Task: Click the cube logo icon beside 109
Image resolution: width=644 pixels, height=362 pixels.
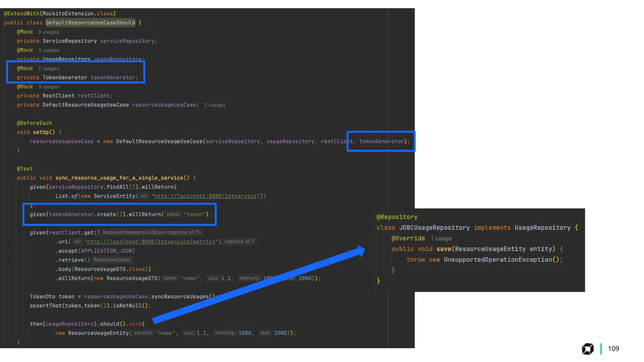Action: [587, 349]
